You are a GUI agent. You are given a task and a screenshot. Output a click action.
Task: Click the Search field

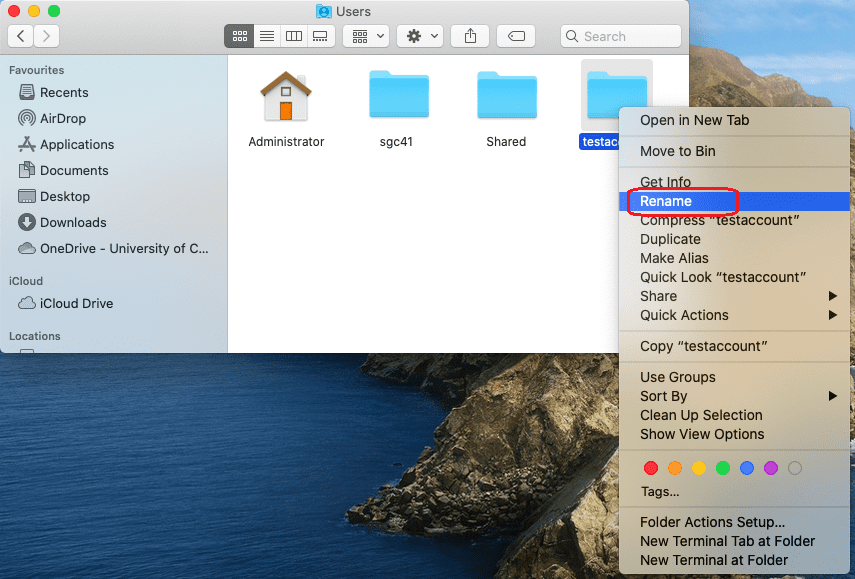pyautogui.click(x=620, y=36)
